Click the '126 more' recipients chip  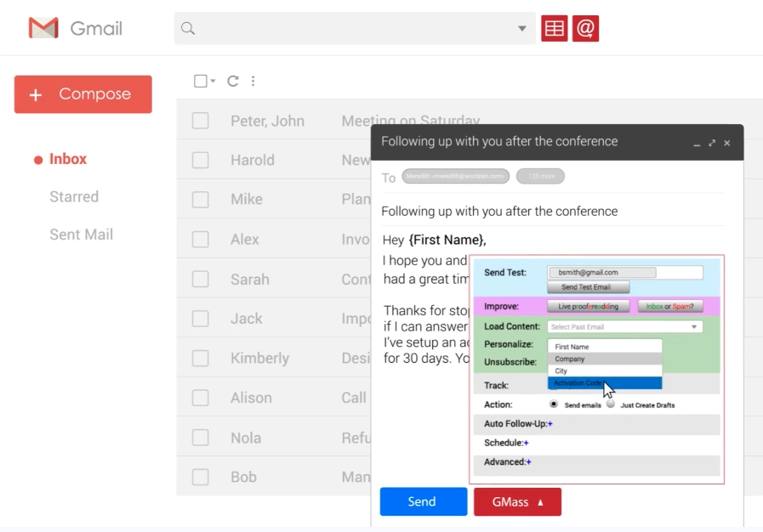541,176
